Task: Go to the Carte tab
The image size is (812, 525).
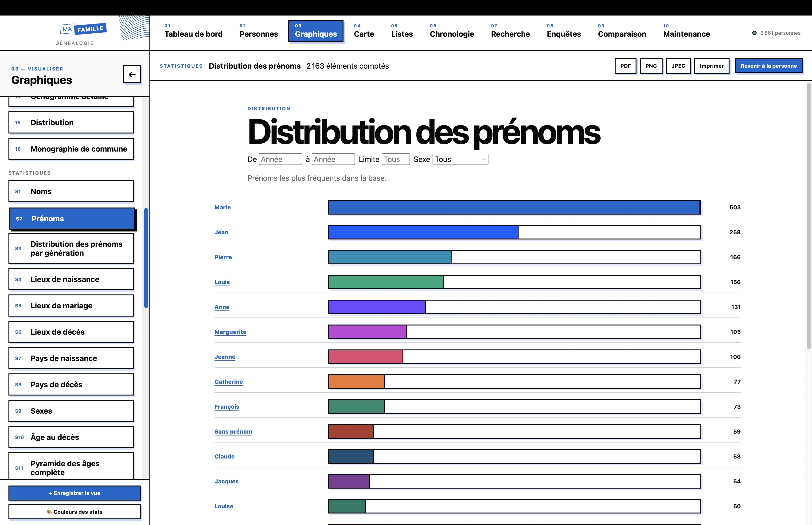Action: pos(363,31)
